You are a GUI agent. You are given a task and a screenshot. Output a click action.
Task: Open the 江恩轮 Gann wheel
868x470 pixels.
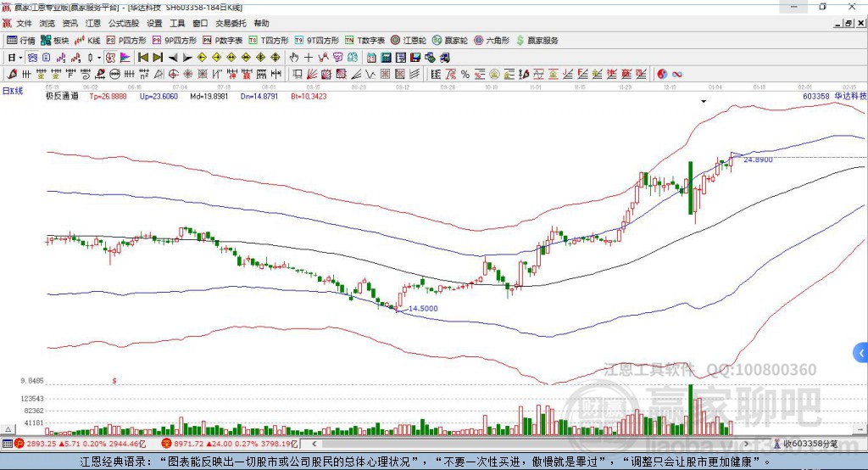[409, 41]
